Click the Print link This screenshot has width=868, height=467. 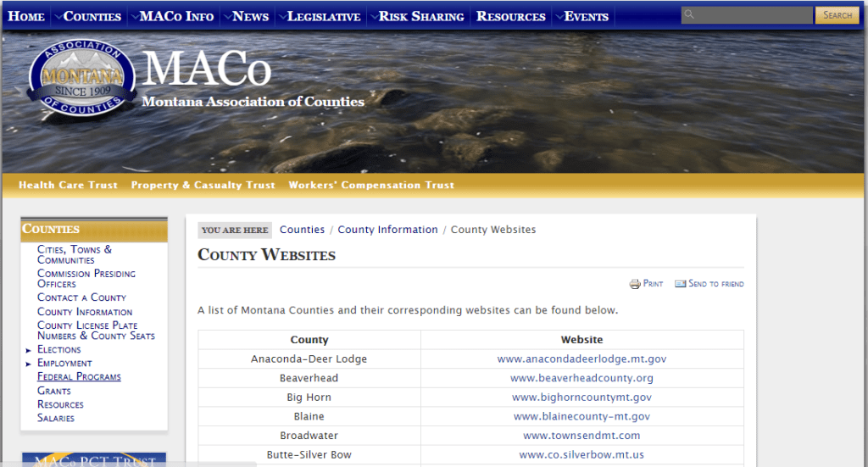click(x=653, y=284)
